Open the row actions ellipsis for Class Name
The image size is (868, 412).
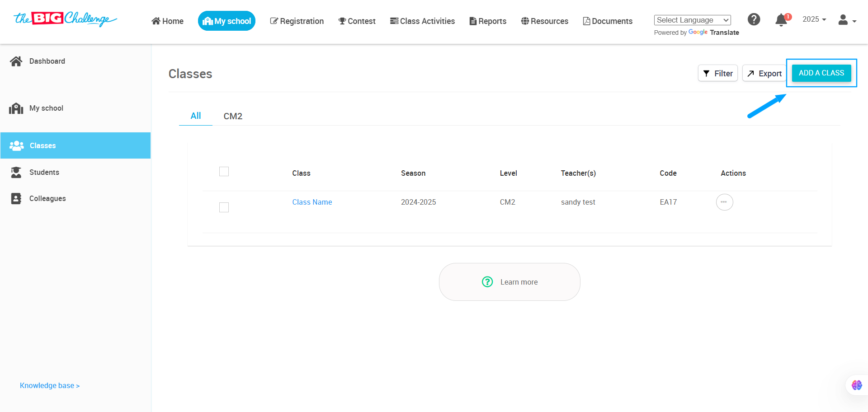point(724,202)
